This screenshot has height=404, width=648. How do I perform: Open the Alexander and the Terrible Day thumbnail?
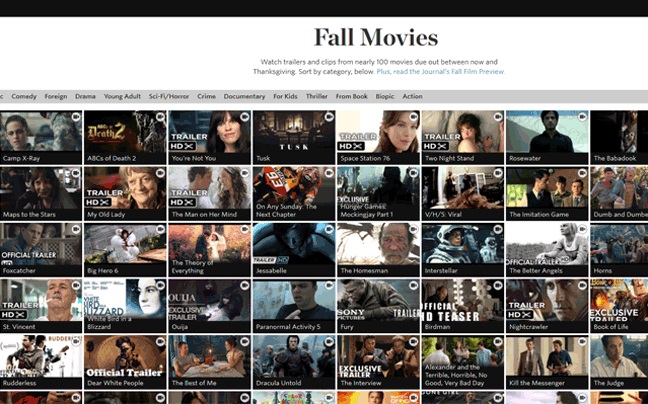pyautogui.click(x=463, y=362)
